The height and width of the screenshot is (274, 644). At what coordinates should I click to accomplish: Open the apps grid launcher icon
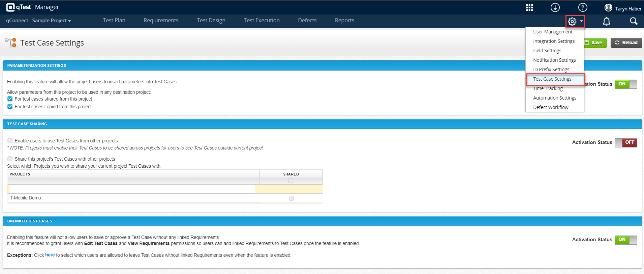[x=529, y=7]
